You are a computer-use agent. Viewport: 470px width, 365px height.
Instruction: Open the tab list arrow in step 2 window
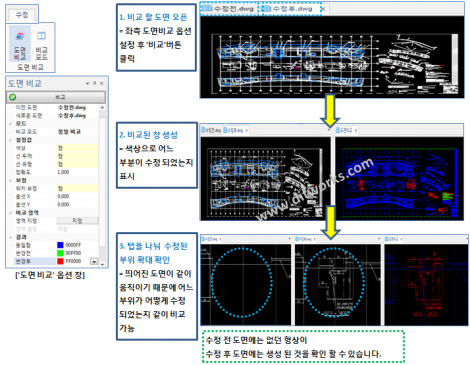329,130
